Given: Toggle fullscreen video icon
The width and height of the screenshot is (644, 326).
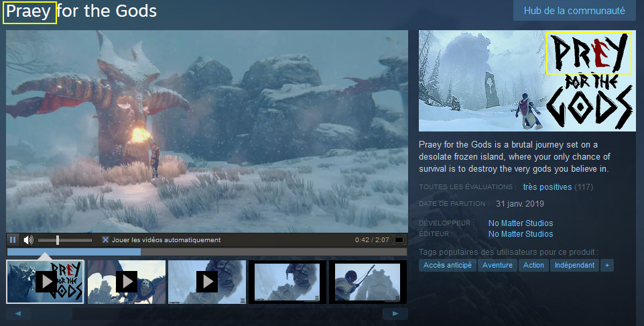Looking at the screenshot, I should (399, 239).
